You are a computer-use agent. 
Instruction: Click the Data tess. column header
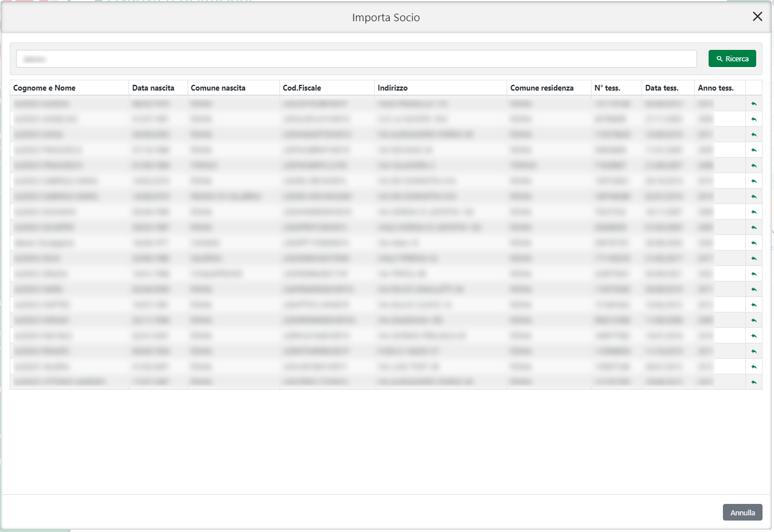coord(662,88)
